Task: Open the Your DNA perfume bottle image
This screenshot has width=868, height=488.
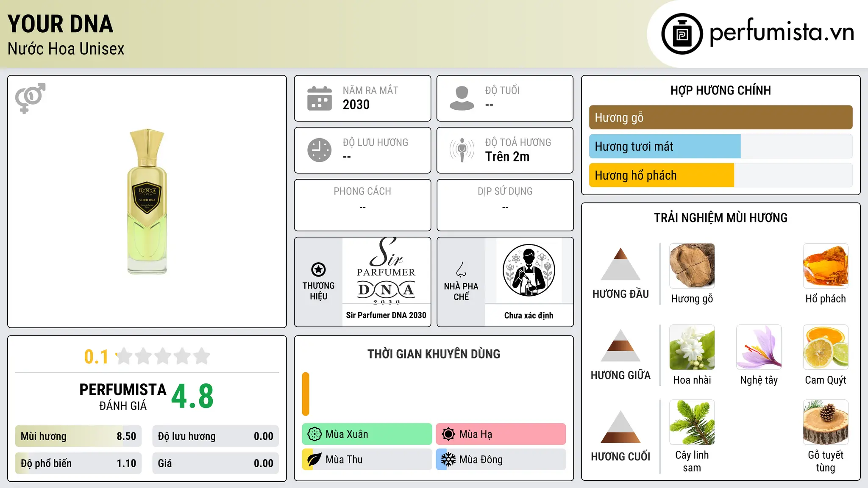Action: (147, 202)
